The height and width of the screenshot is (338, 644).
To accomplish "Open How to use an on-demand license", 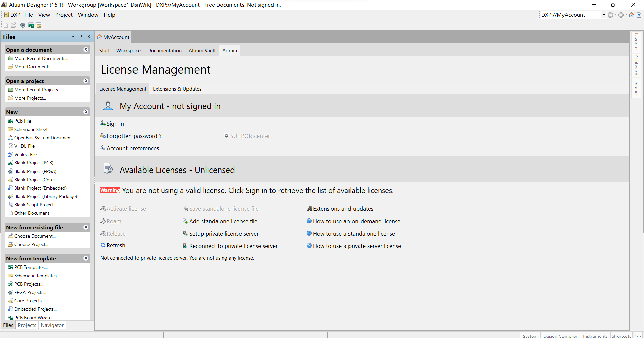I will 354,221.
